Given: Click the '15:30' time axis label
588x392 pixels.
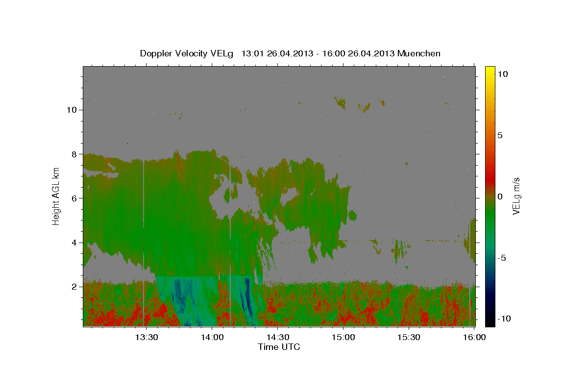Looking at the screenshot, I should pos(409,337).
